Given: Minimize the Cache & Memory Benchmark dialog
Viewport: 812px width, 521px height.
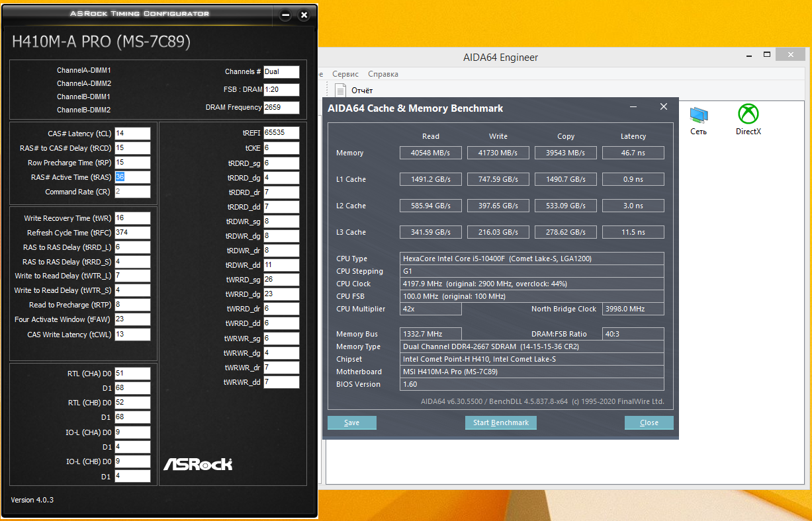Looking at the screenshot, I should pos(633,107).
